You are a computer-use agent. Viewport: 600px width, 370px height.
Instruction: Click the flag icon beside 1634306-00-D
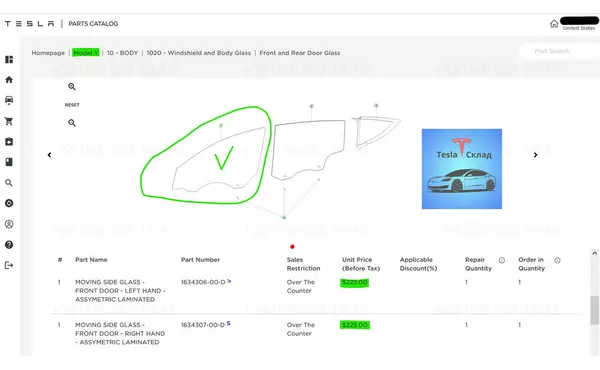[x=229, y=281]
